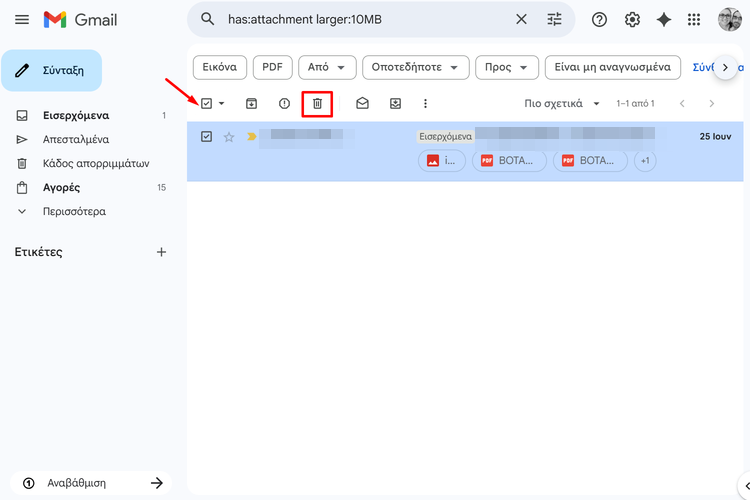
Task: Click the trash delete icon in toolbar
Action: [317, 103]
